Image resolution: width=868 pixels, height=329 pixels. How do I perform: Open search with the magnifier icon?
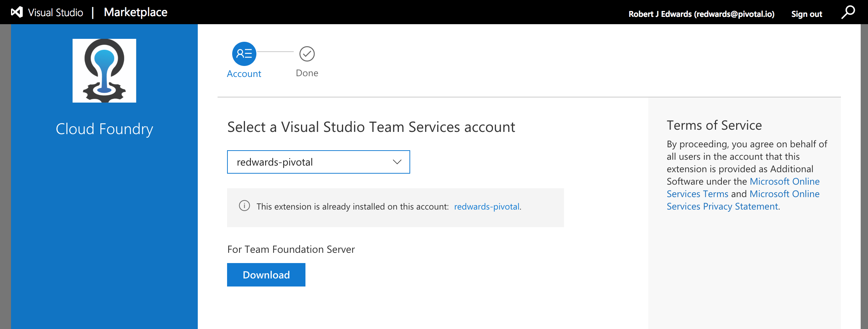click(848, 12)
